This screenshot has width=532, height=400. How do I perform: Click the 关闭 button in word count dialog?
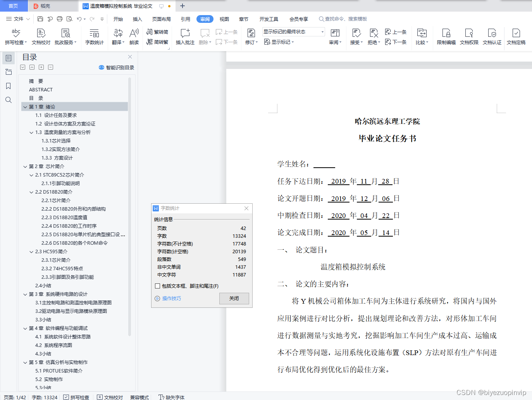click(234, 299)
